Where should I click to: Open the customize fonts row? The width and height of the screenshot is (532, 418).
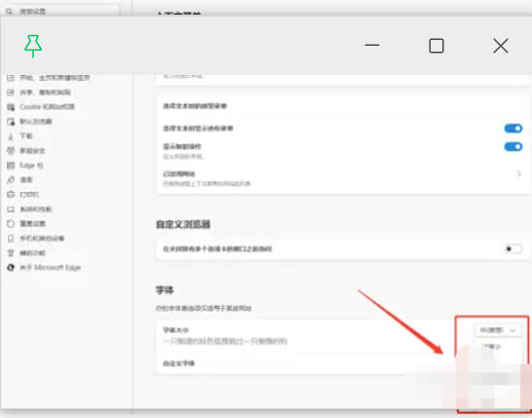coord(342,363)
